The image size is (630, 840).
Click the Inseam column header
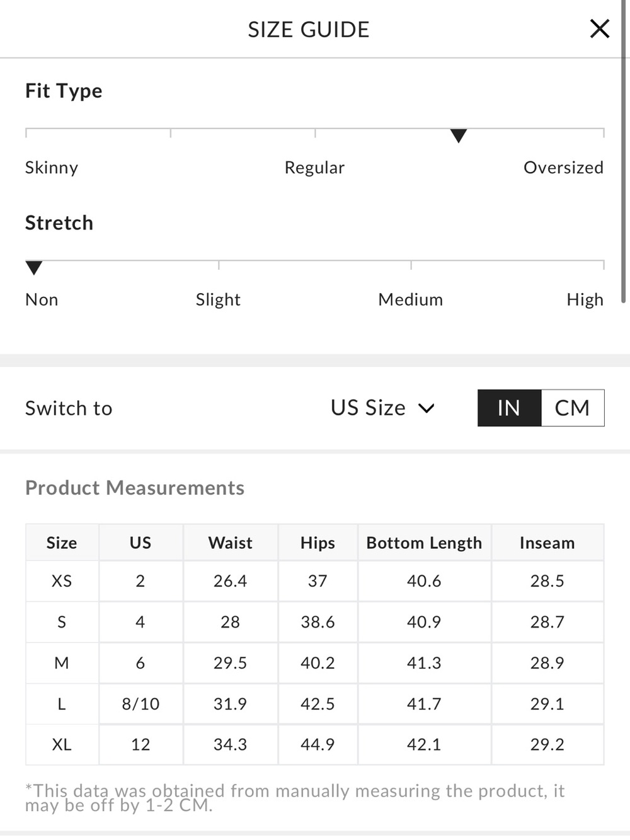(547, 543)
